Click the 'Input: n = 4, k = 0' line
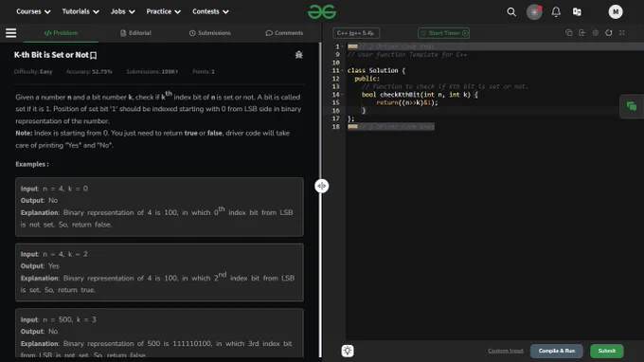This screenshot has width=644, height=362. point(54,189)
